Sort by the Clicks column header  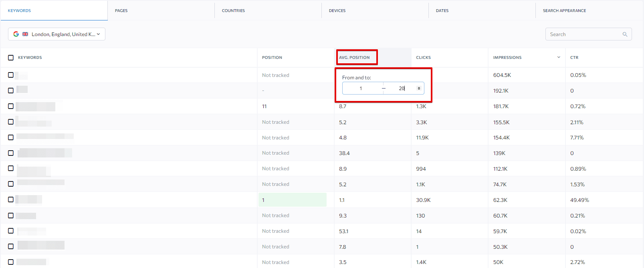point(423,58)
